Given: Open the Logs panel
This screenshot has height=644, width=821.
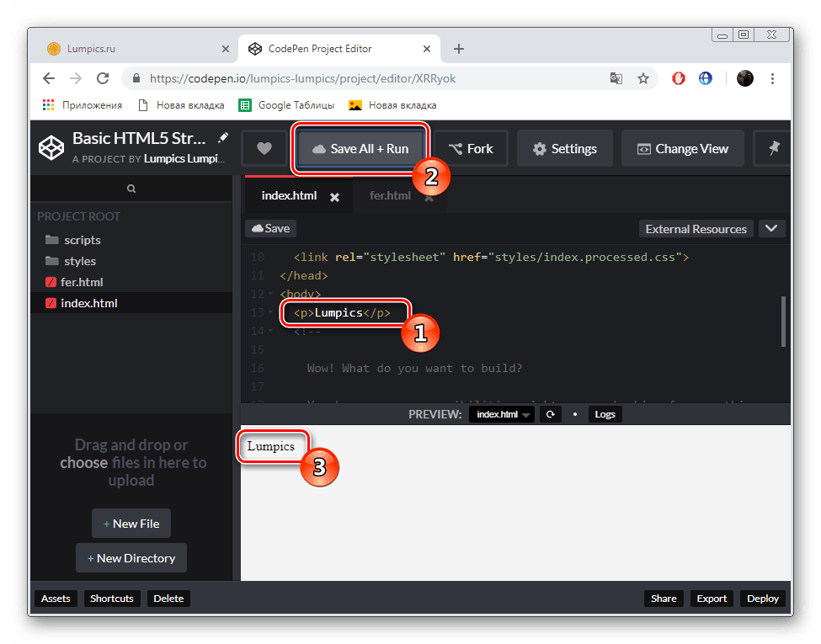Looking at the screenshot, I should pos(605,413).
